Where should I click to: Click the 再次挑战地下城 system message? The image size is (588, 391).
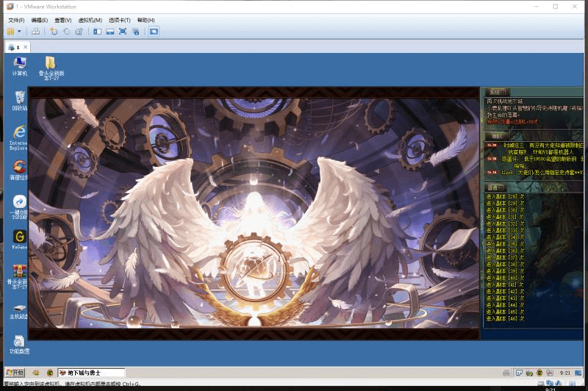[x=504, y=101]
